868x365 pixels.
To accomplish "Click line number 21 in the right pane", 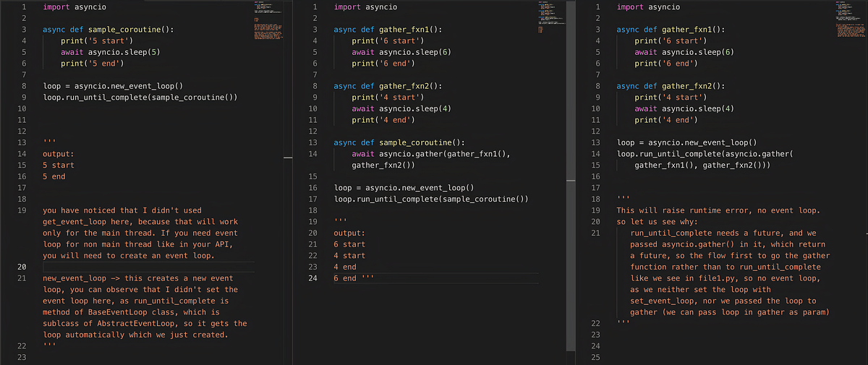I will [595, 233].
